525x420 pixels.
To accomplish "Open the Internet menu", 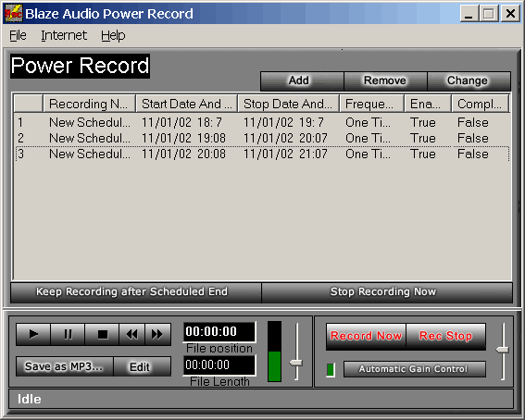I will click(64, 35).
